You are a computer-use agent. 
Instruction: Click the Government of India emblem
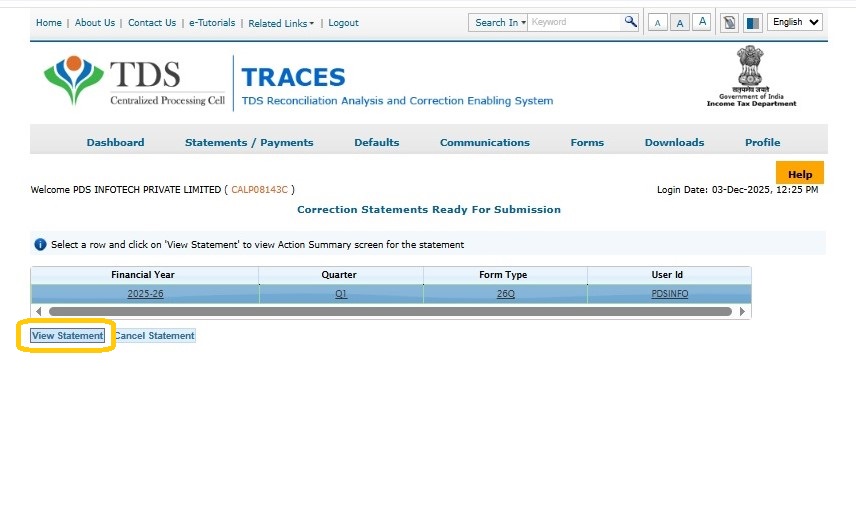coord(751,76)
